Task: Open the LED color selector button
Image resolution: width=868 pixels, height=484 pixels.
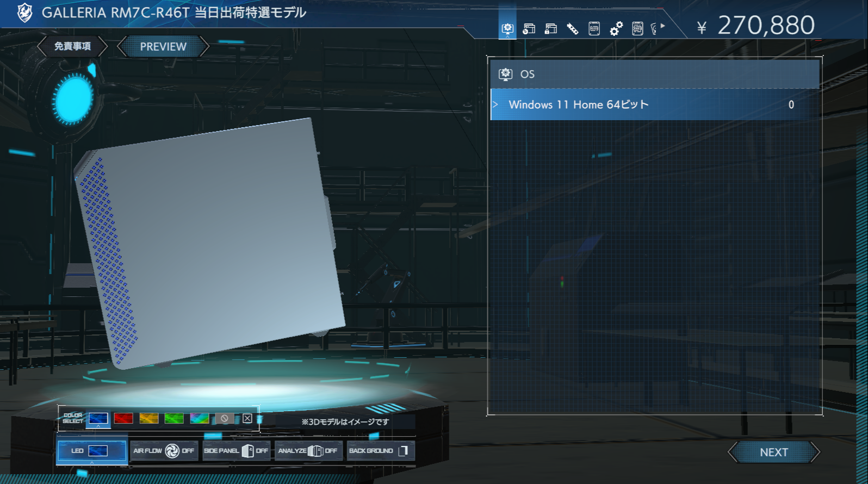Action: 92,451
